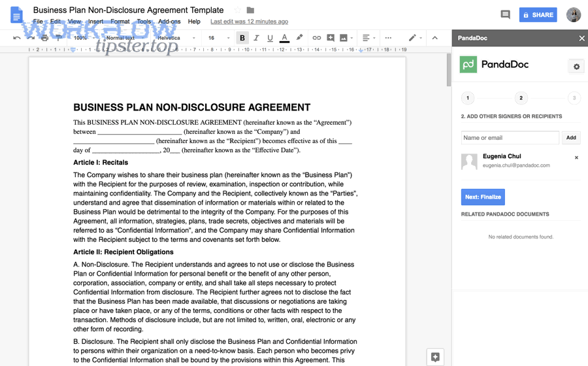Open the font size 16 dropdown

(x=219, y=38)
